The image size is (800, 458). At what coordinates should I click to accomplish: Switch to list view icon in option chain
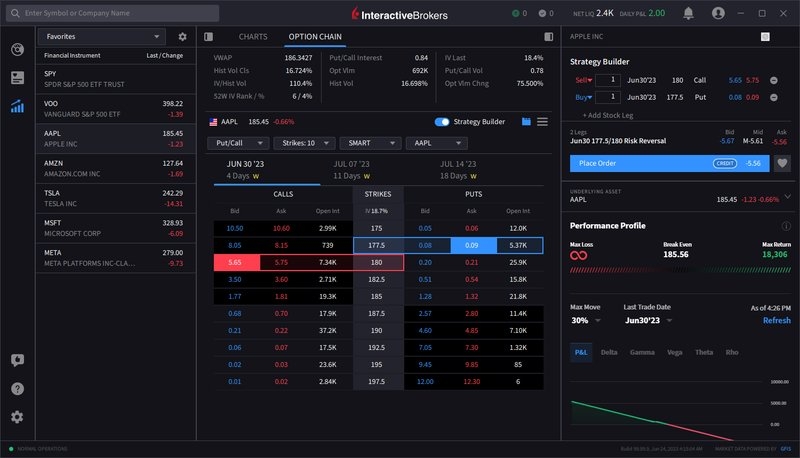(x=542, y=122)
